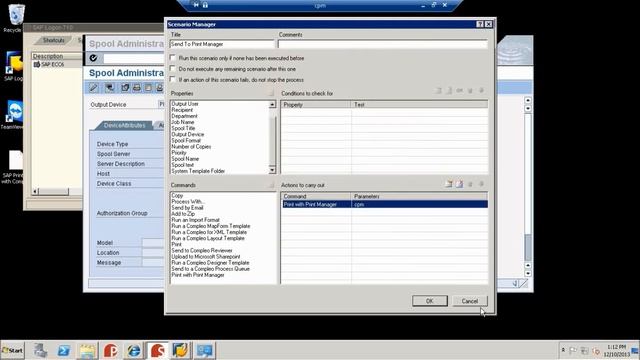The image size is (640, 360).
Task: Open the TeamViewer desktop shortcut
Action: (x=13, y=114)
